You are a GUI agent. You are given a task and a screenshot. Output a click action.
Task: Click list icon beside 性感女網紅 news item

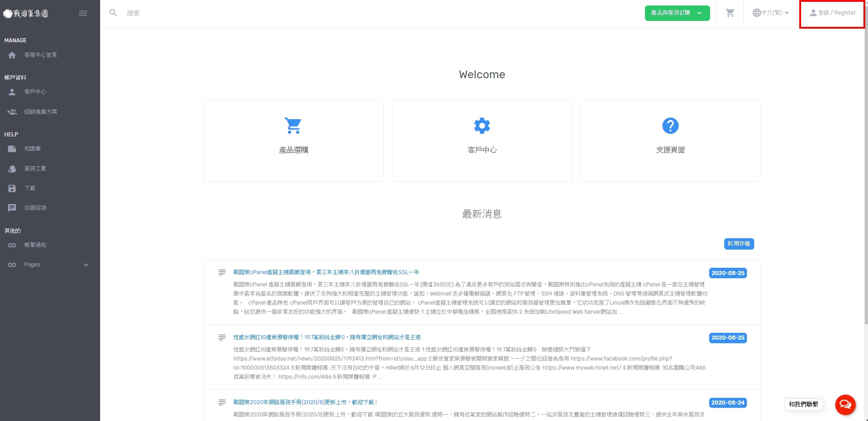pos(222,337)
